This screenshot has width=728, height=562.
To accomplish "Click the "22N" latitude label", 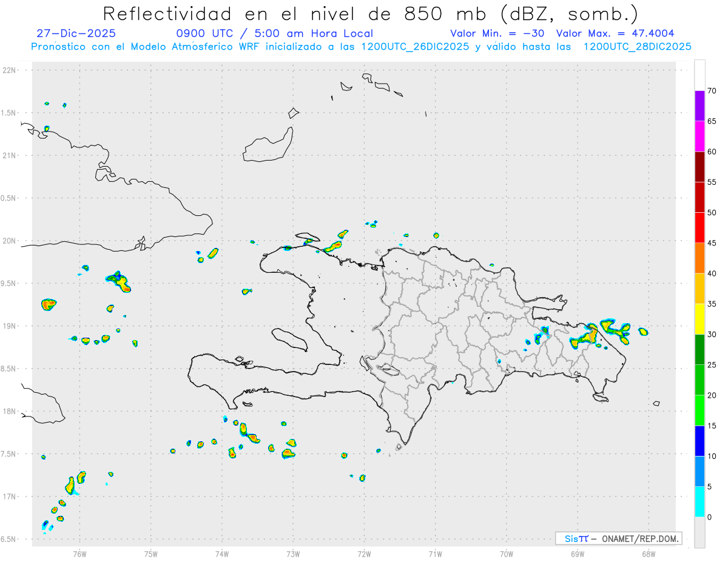I will click(9, 70).
